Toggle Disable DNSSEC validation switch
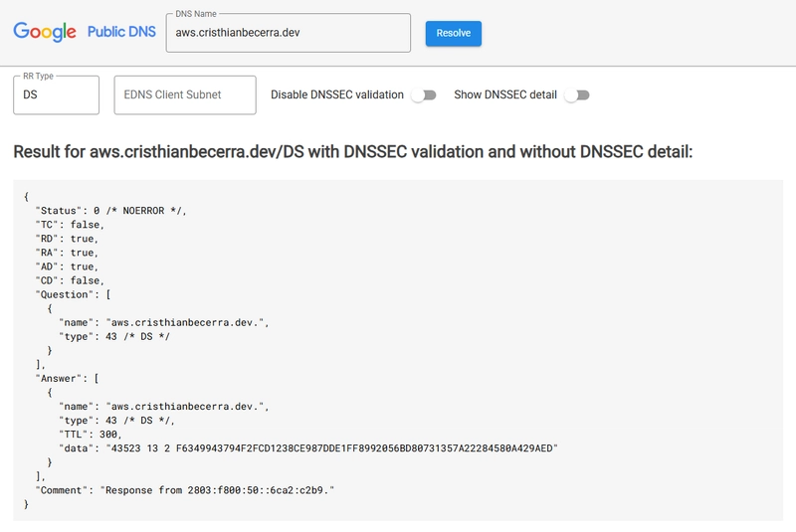This screenshot has width=796, height=532. 425,95
